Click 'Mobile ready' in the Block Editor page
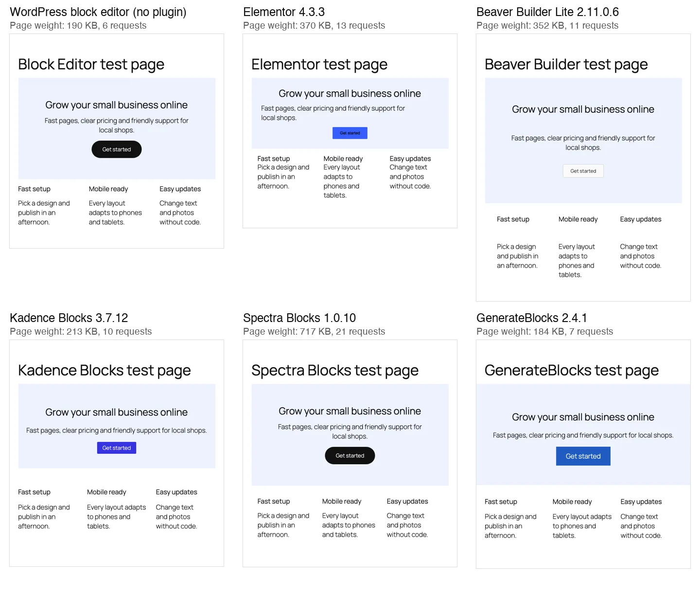 [x=108, y=189]
